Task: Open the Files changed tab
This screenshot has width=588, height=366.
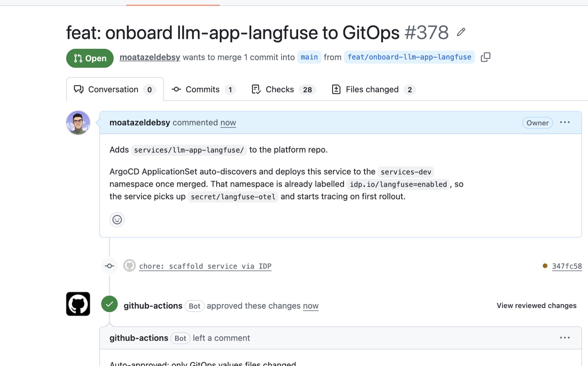Action: (x=373, y=89)
